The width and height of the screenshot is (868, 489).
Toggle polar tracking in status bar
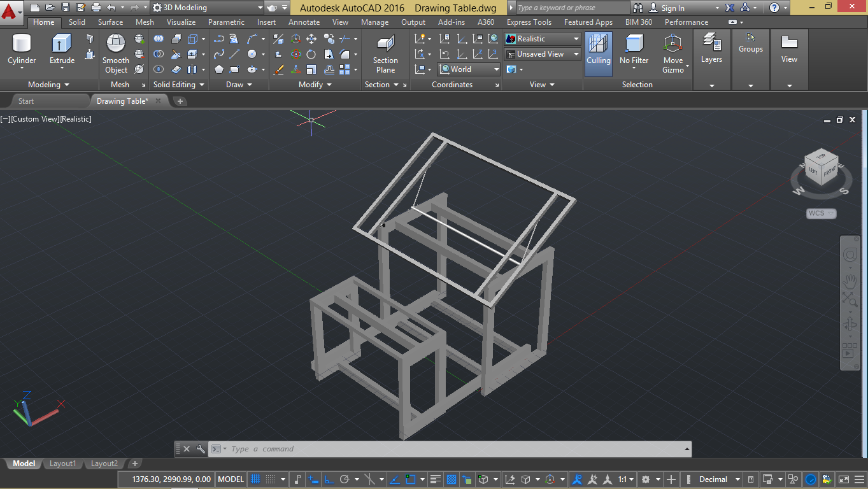point(345,479)
